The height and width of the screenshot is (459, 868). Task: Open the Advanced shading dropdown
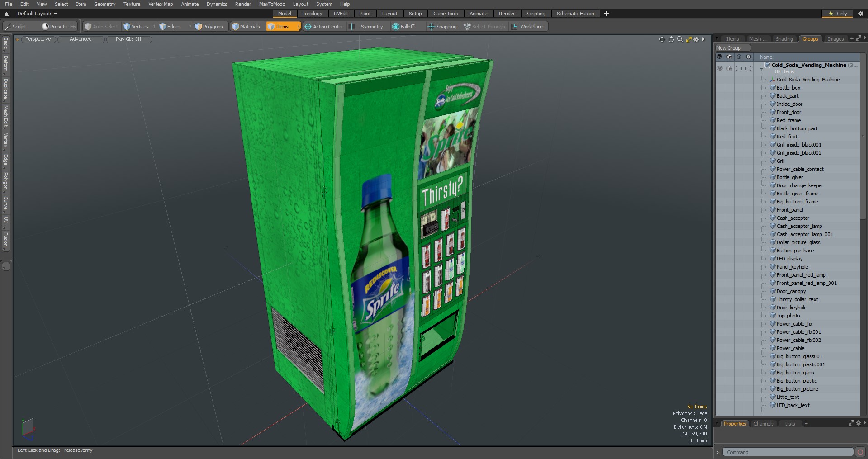[x=81, y=39]
